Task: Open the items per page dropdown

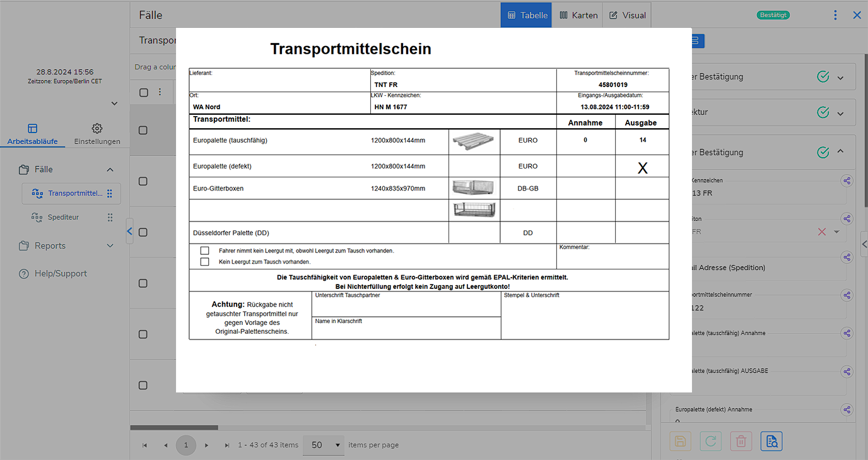Action: (x=324, y=445)
